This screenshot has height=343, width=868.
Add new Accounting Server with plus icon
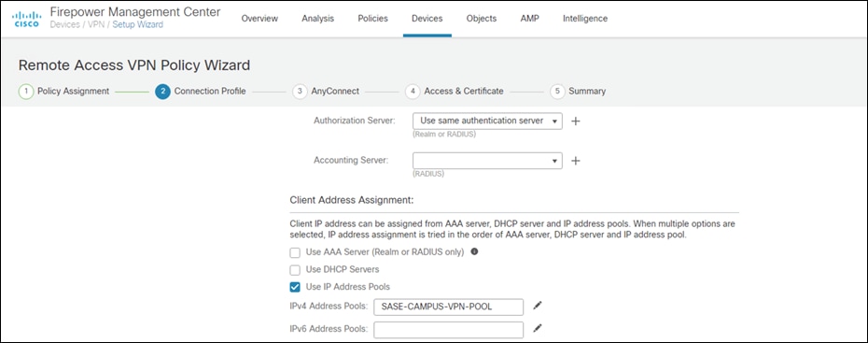(576, 161)
